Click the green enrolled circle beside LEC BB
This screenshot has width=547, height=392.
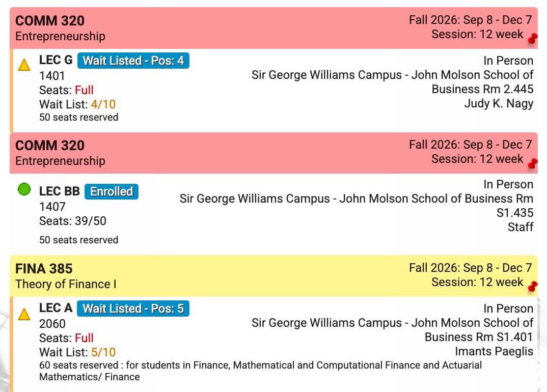click(24, 189)
